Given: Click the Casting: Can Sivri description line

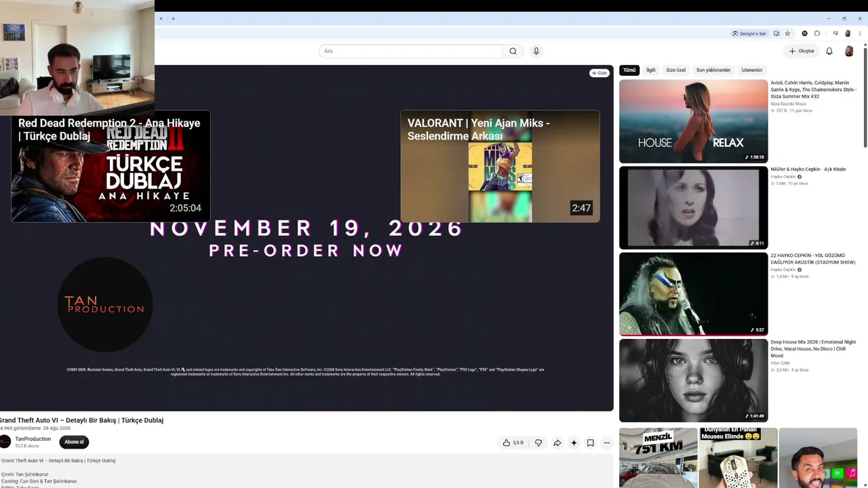Looking at the screenshot, I should [39, 481].
